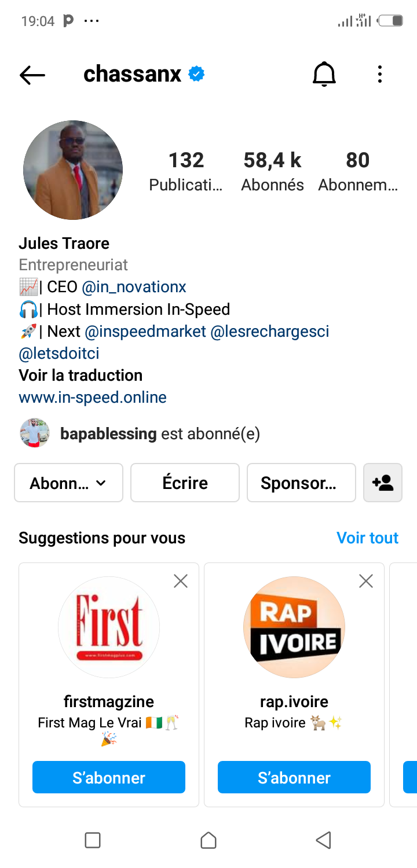This screenshot has width=417, height=868.
Task: Open the 132 Publications count
Action: [x=186, y=171]
